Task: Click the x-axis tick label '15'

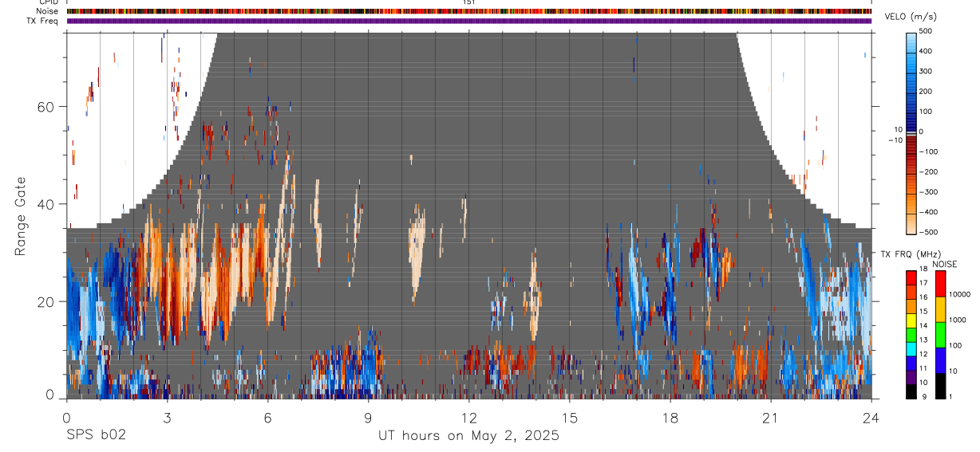Action: click(570, 417)
